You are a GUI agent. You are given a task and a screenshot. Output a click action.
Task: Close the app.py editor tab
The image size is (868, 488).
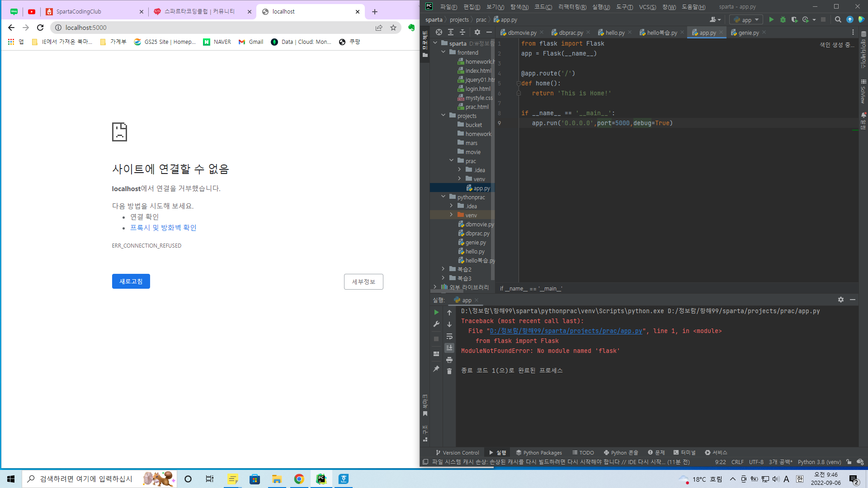click(721, 32)
